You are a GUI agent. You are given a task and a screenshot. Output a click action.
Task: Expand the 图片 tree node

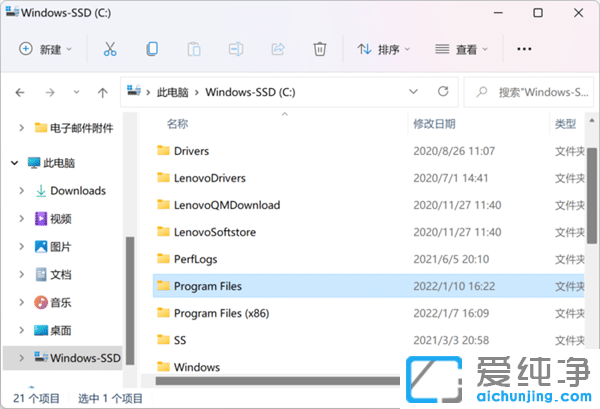click(x=21, y=246)
